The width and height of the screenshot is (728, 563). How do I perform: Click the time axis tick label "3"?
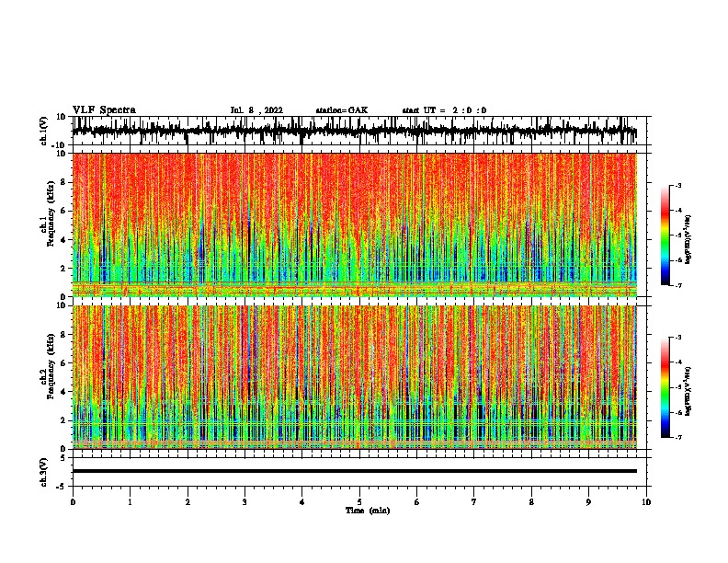[x=245, y=501]
